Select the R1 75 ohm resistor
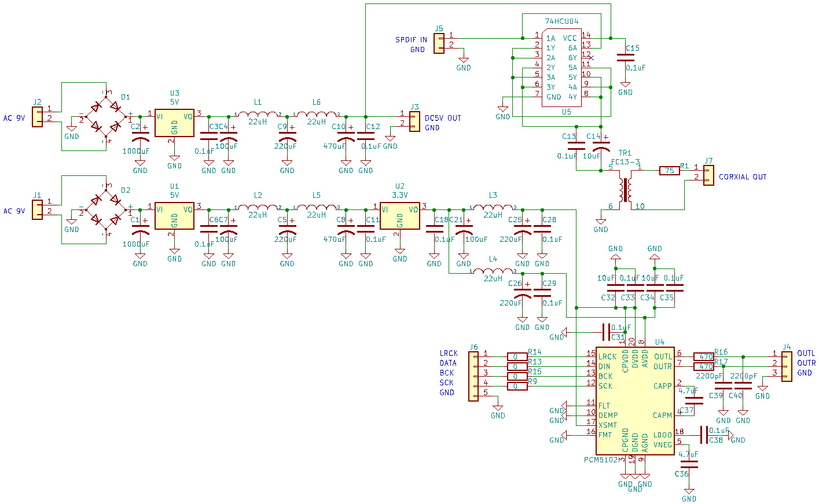 [670, 170]
